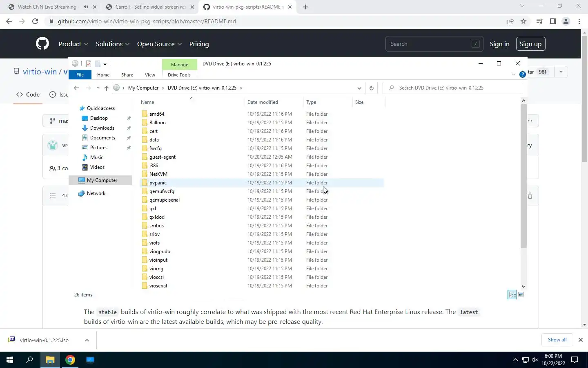This screenshot has height=368, width=588.
Task: Open the amd64 folder icon
Action: click(145, 114)
